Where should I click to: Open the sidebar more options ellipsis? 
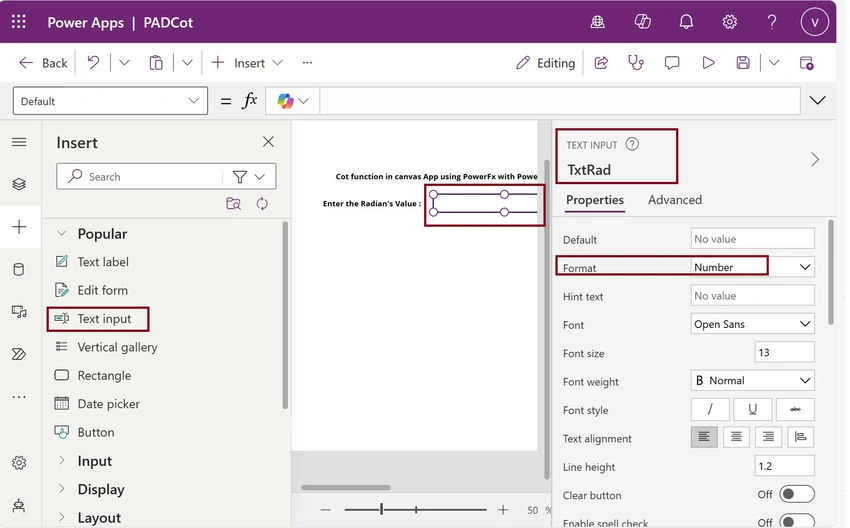pyautogui.click(x=19, y=397)
